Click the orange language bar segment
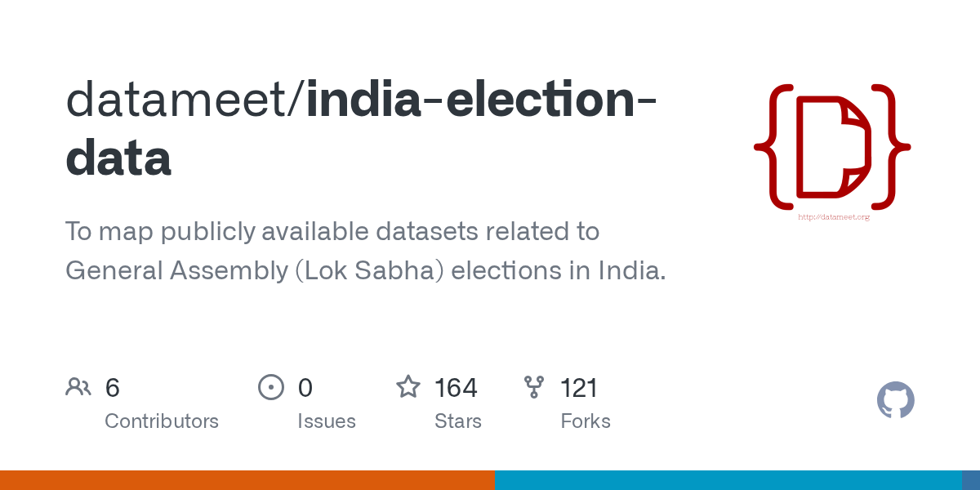Image resolution: width=980 pixels, height=490 pixels. pyautogui.click(x=247, y=480)
